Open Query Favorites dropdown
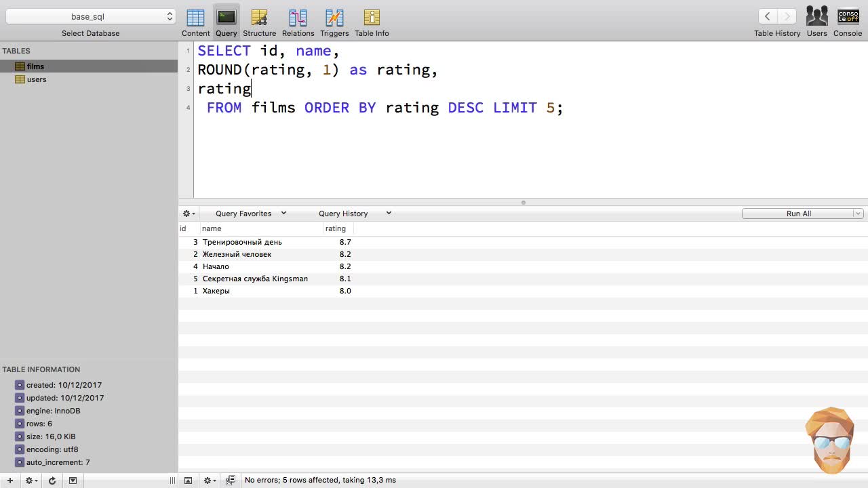 pos(250,213)
